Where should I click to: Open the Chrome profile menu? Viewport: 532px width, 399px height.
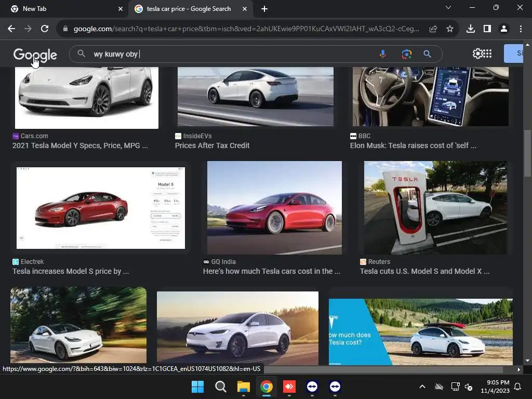504,29
